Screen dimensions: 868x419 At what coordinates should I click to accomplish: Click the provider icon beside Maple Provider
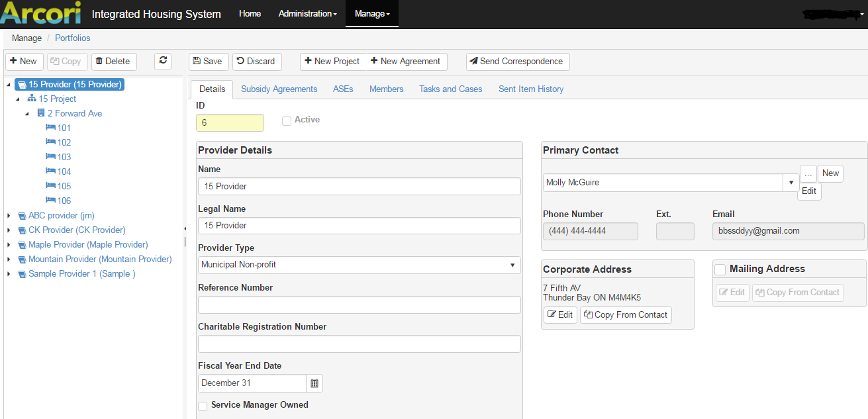pos(22,245)
